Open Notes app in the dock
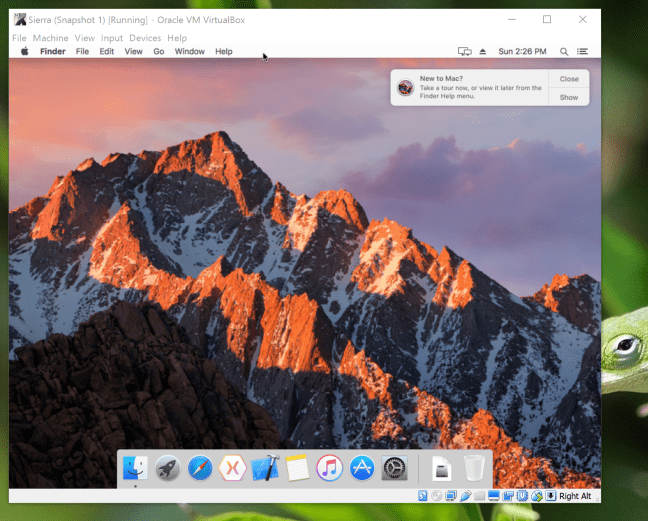Image resolution: width=648 pixels, height=521 pixels. (x=296, y=467)
